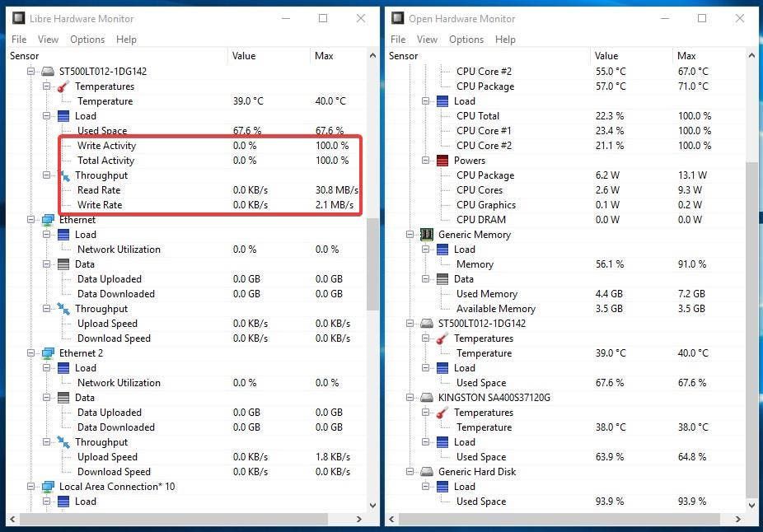Click the Ethernet network adapter icon
The height and width of the screenshot is (532, 763).
[x=48, y=220]
